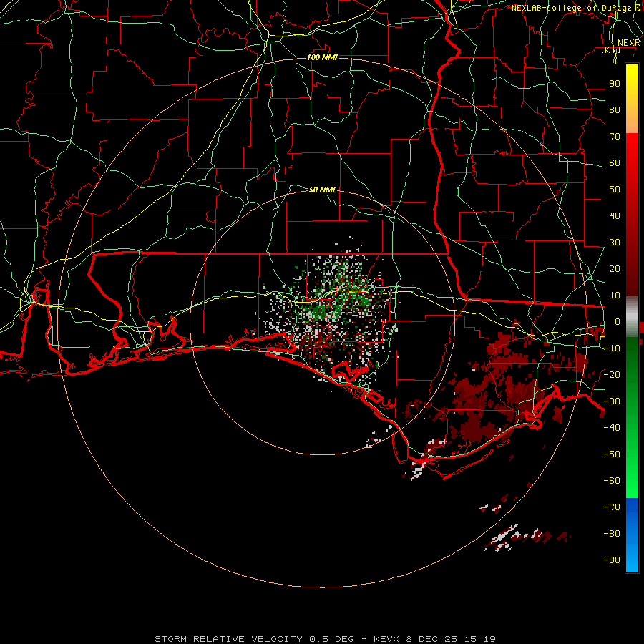Click the -60 value on velocity scale

[612, 481]
